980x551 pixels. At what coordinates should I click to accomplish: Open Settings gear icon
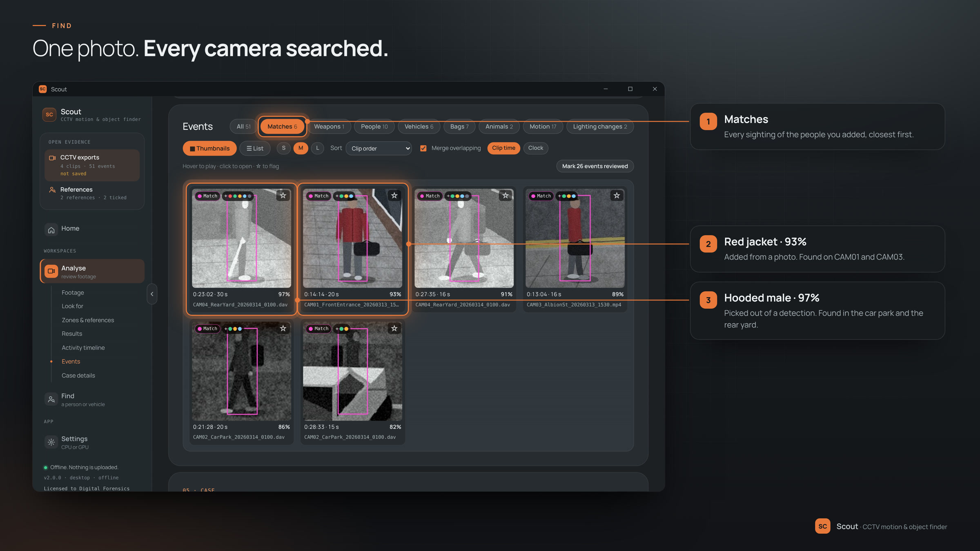pyautogui.click(x=51, y=442)
